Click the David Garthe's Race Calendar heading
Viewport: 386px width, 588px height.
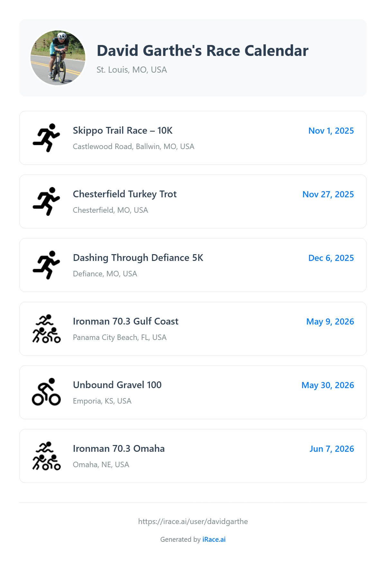click(203, 51)
